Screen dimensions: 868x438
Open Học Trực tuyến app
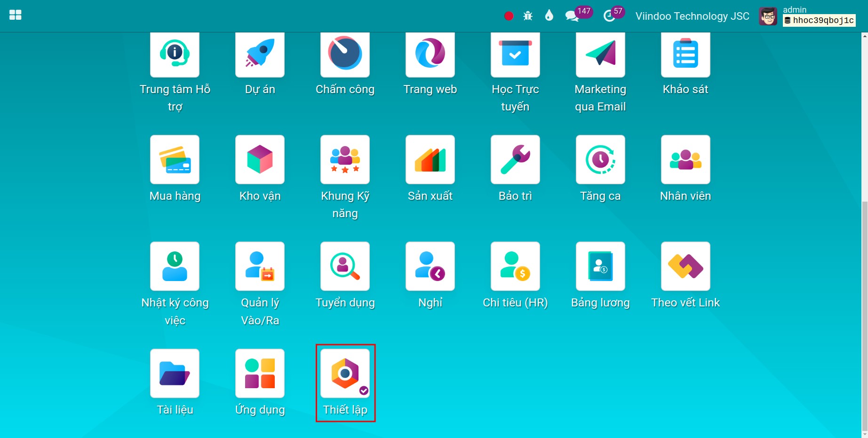(x=515, y=54)
